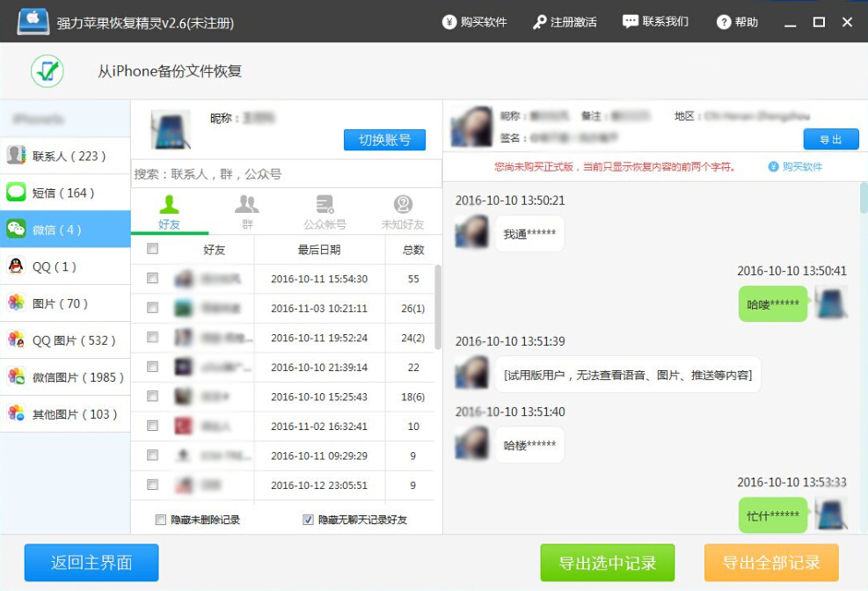Select 微信 (4) in sidebar
868x591 pixels.
65,229
